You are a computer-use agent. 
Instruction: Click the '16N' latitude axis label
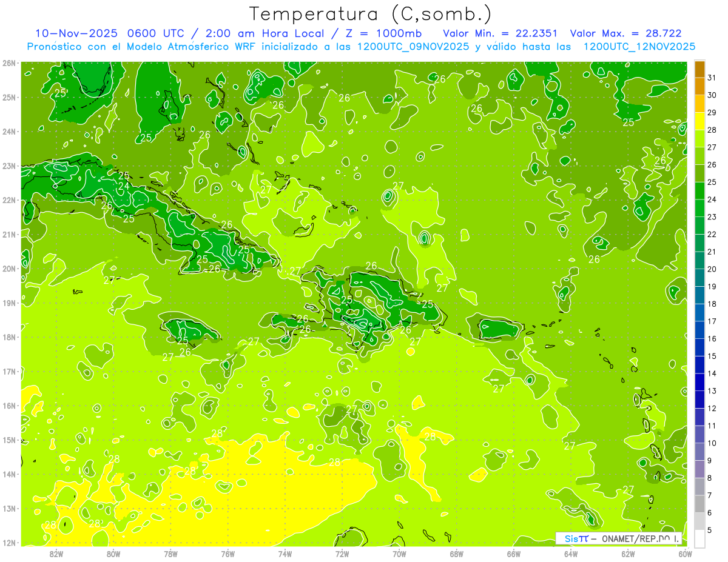[9, 406]
